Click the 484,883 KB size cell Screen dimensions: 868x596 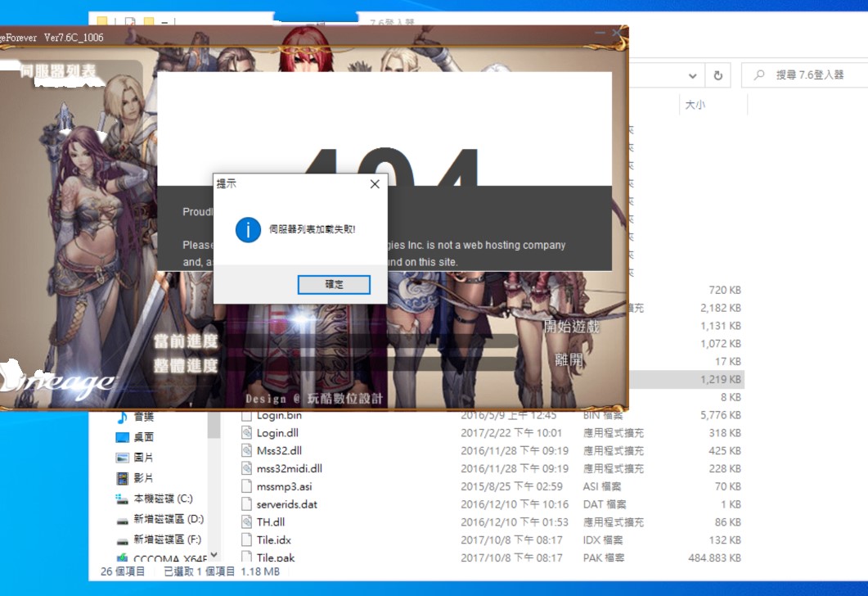click(714, 558)
